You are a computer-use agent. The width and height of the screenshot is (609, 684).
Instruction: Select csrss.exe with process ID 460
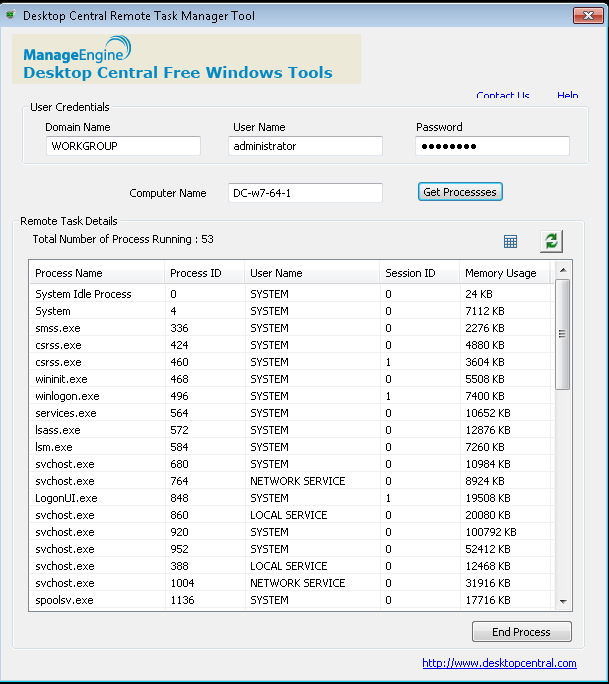(291, 362)
